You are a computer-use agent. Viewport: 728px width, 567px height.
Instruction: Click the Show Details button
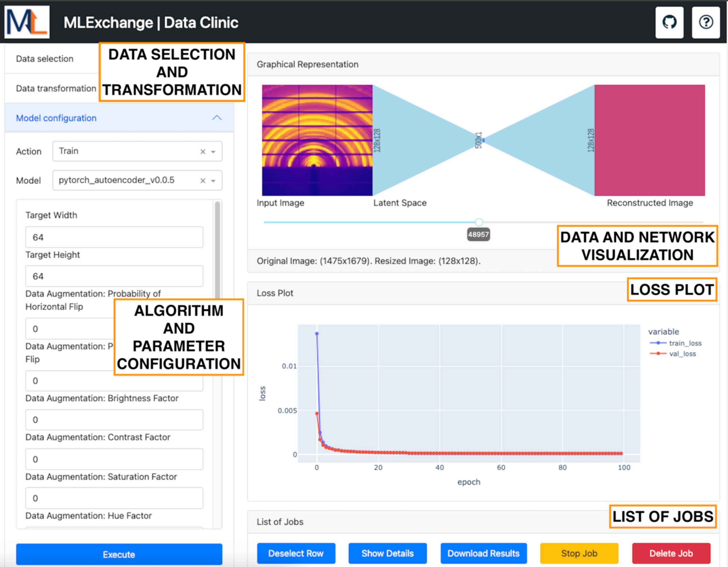click(387, 553)
